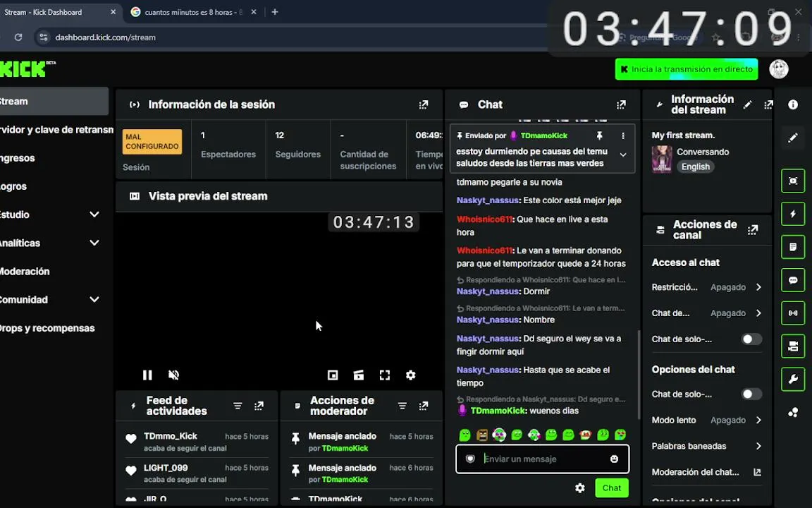Expand the Analíticas sidebar section

tap(94, 243)
